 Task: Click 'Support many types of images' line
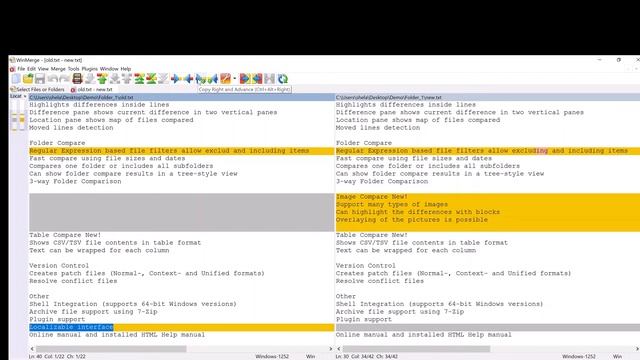coord(392,204)
